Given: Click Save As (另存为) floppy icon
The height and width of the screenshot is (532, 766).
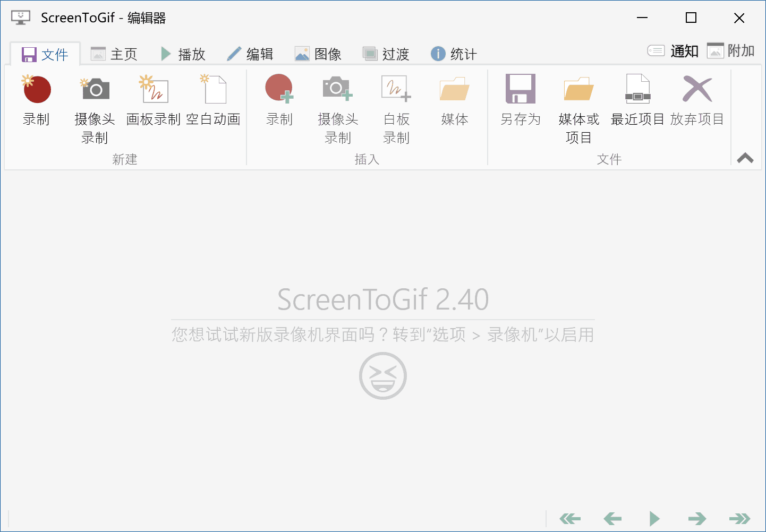Looking at the screenshot, I should coord(521,89).
